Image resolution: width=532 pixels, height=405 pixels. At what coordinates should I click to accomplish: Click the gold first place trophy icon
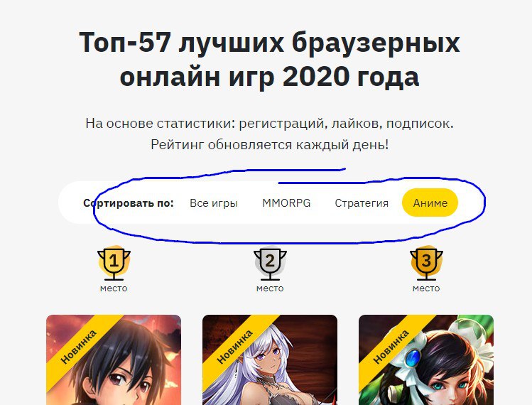(x=114, y=263)
